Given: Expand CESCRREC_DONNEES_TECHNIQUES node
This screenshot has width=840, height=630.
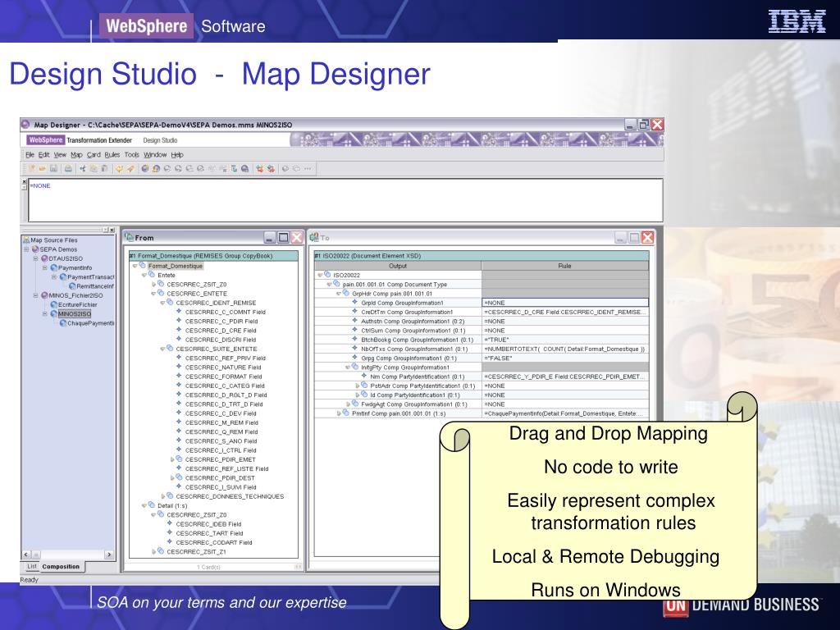Looking at the screenshot, I should point(163,496).
